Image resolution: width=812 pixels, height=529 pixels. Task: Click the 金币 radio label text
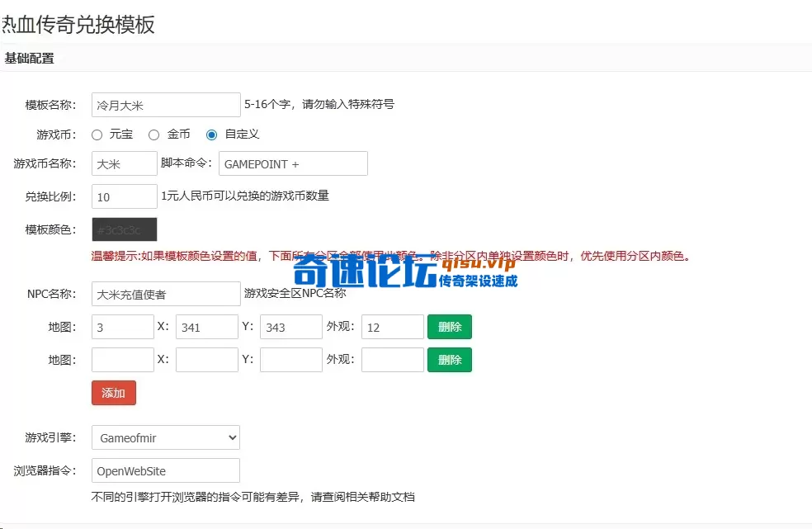(x=179, y=135)
